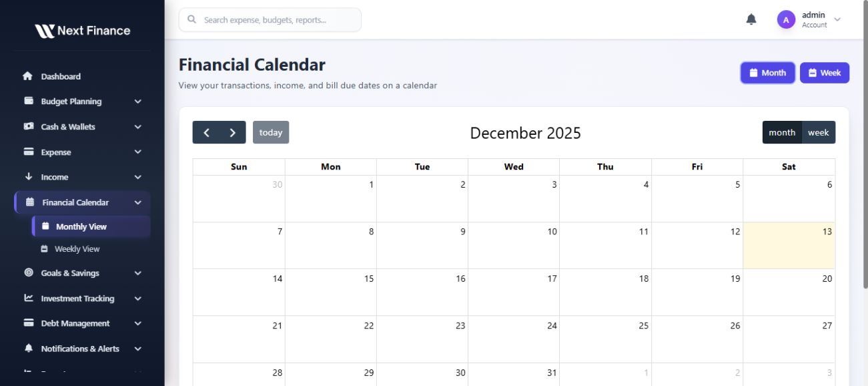Open the admin account dropdown
This screenshot has width=868, height=386.
[837, 19]
